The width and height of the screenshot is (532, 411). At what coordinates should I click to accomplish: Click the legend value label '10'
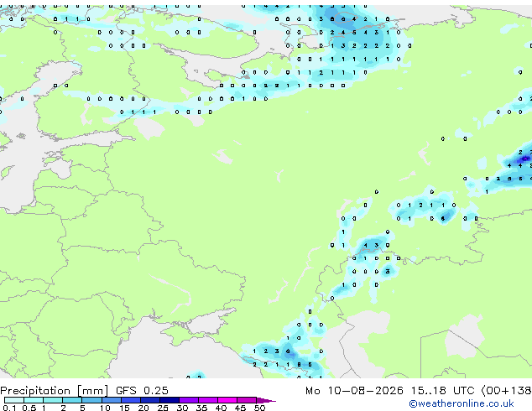(105, 408)
